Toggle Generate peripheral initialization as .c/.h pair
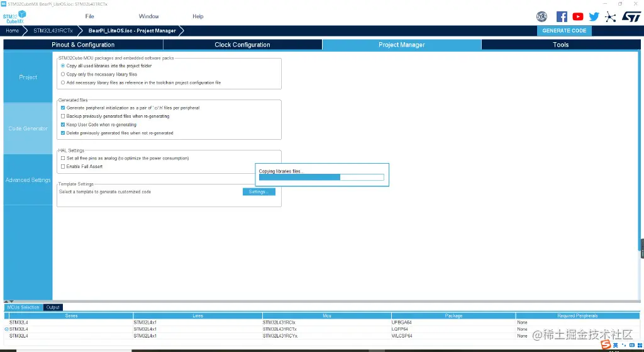This screenshot has height=352, width=644. pos(63,108)
